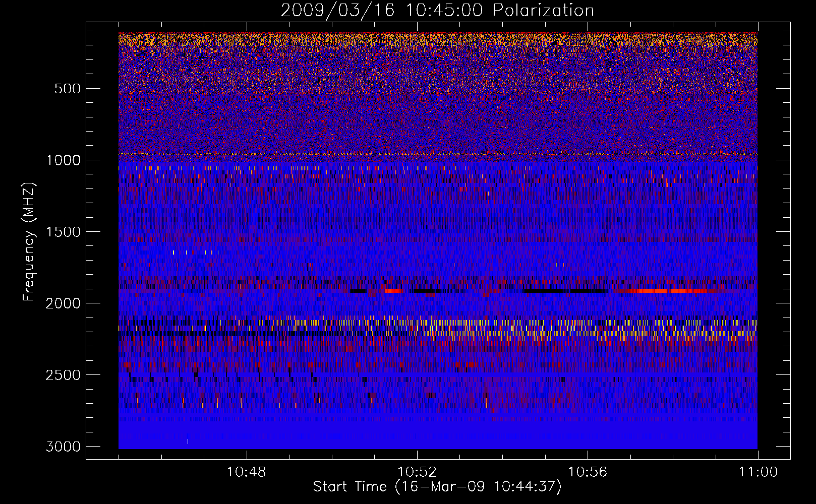Viewport: 816px width, 504px height.
Task: Click the 2000 frequency tick label
Action: coord(63,303)
